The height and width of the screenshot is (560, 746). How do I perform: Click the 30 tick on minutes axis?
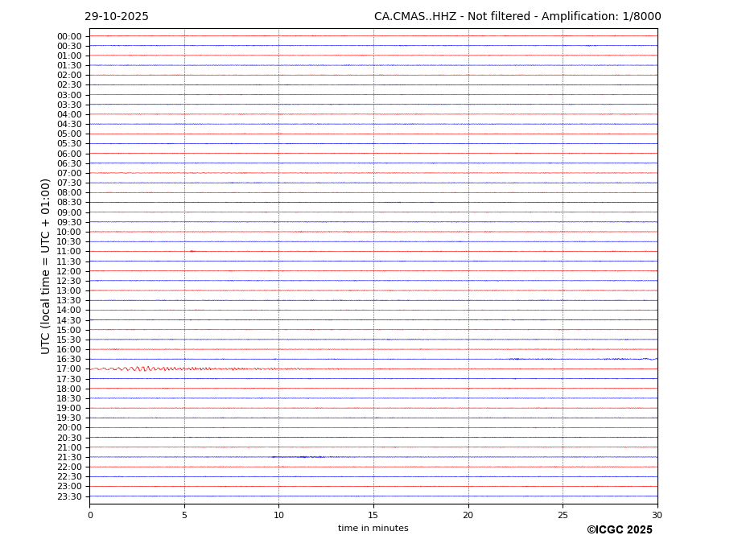pos(657,515)
